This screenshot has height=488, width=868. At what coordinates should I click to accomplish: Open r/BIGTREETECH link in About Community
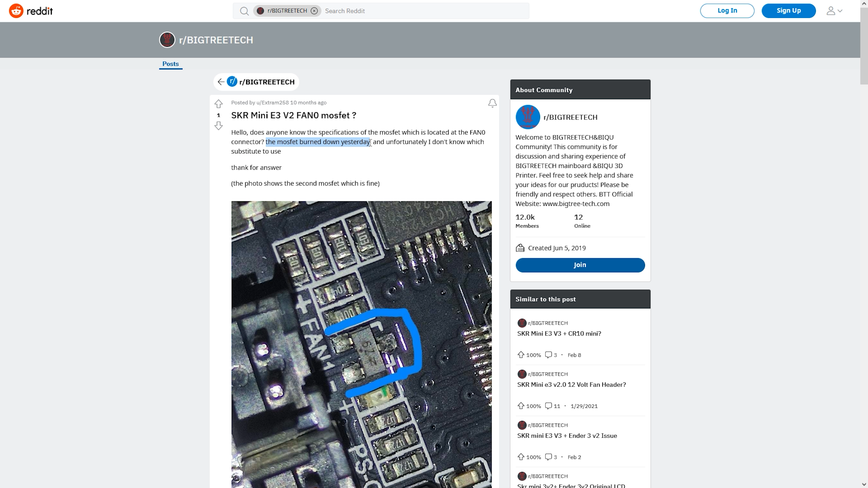(571, 117)
